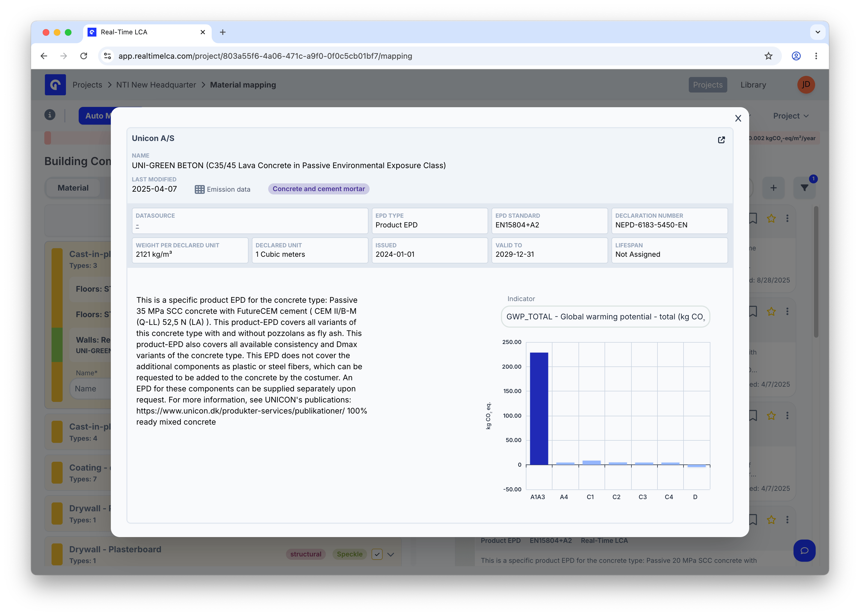This screenshot has height=616, width=860.
Task: Star the fourth EPD result card
Action: pos(771,520)
